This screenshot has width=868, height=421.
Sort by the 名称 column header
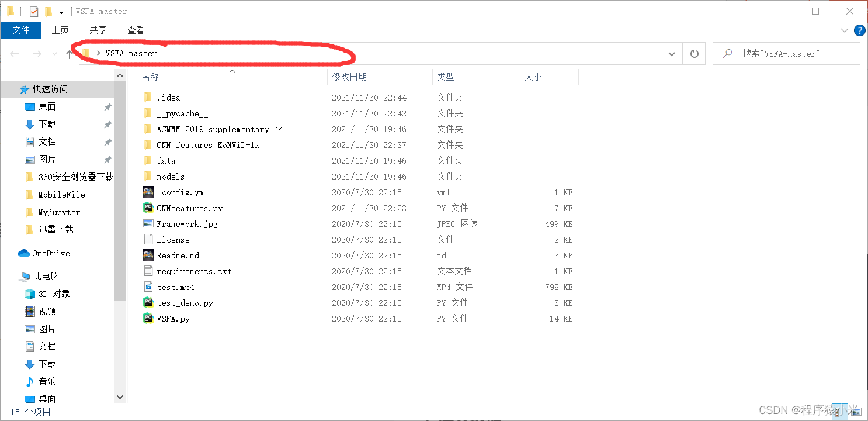(x=150, y=77)
